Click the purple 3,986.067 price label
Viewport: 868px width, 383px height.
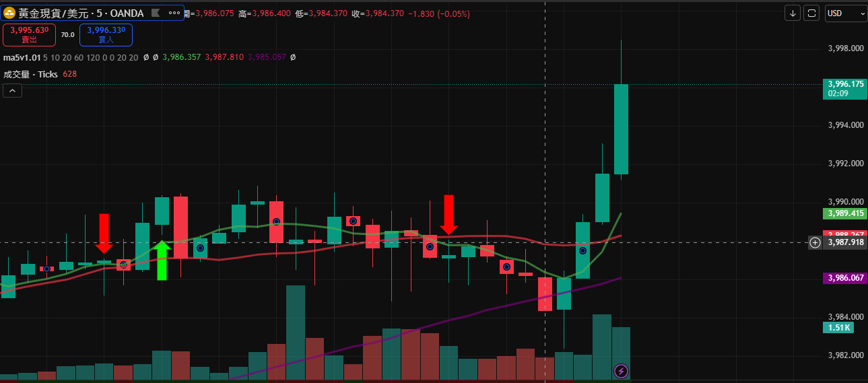click(x=844, y=277)
